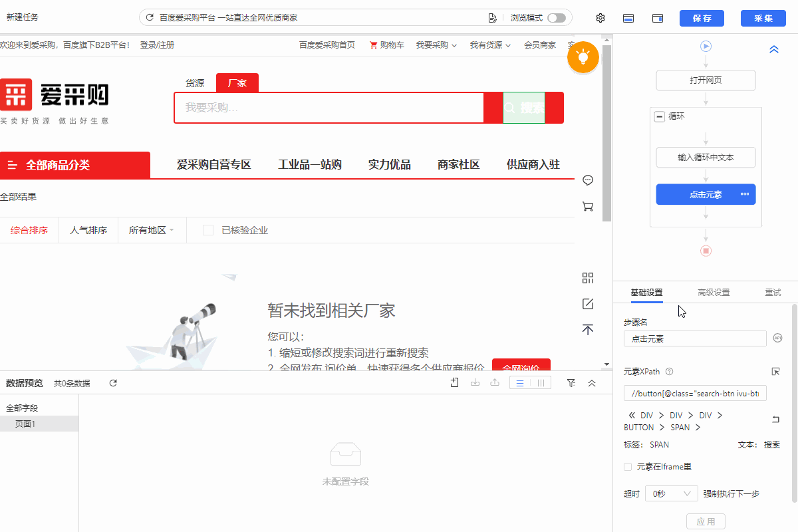Click the 我要采购 search input field
Screen dimensions: 798x532
click(329, 108)
